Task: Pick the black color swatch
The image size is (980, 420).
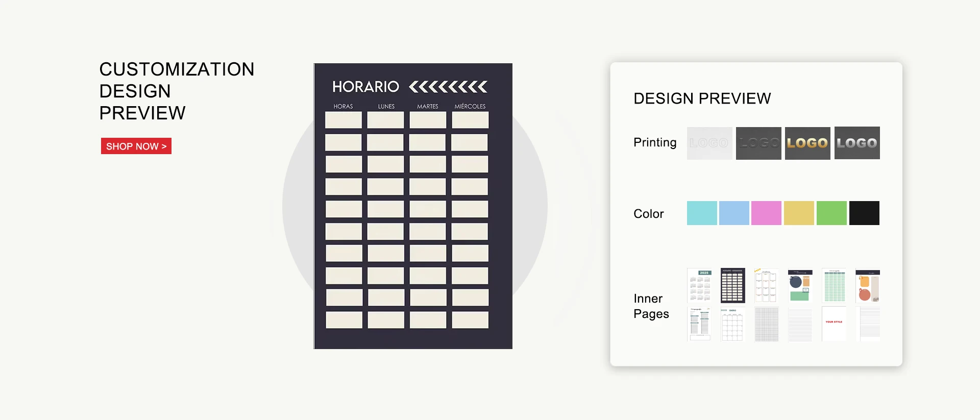Action: tap(864, 213)
